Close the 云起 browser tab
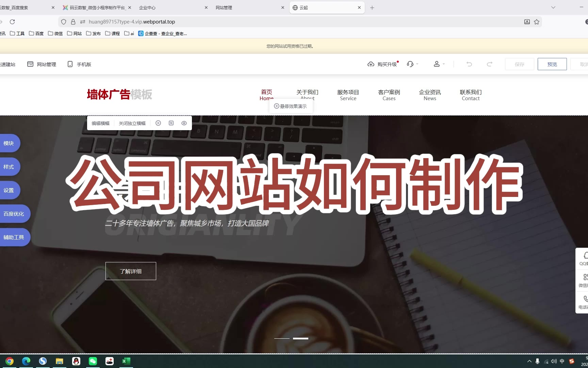The height and width of the screenshot is (368, 588). click(x=359, y=7)
